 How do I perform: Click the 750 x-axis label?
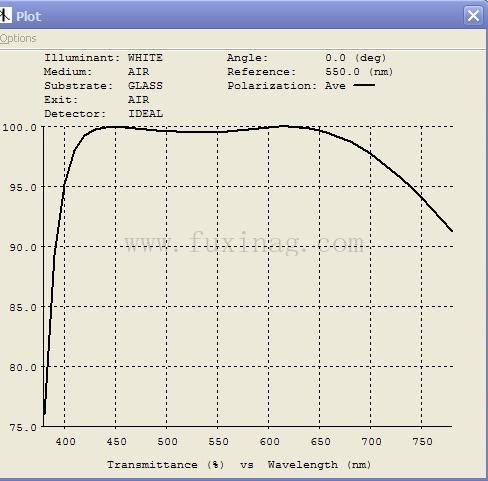pos(422,442)
